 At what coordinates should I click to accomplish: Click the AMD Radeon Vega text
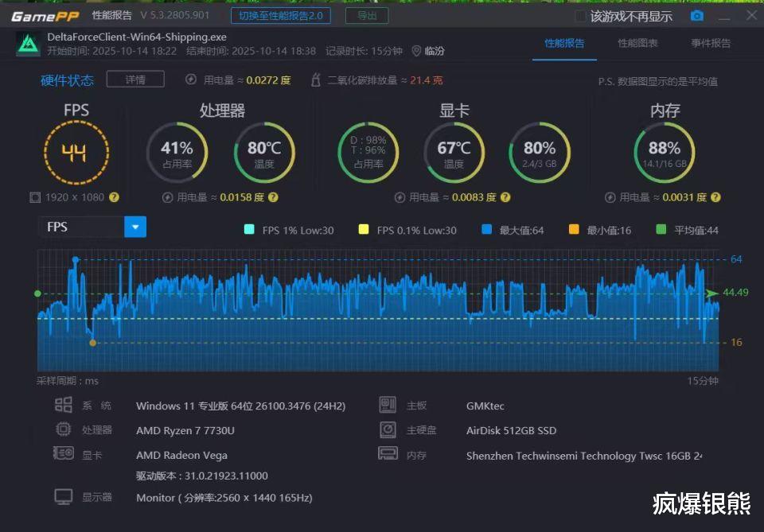coord(181,455)
